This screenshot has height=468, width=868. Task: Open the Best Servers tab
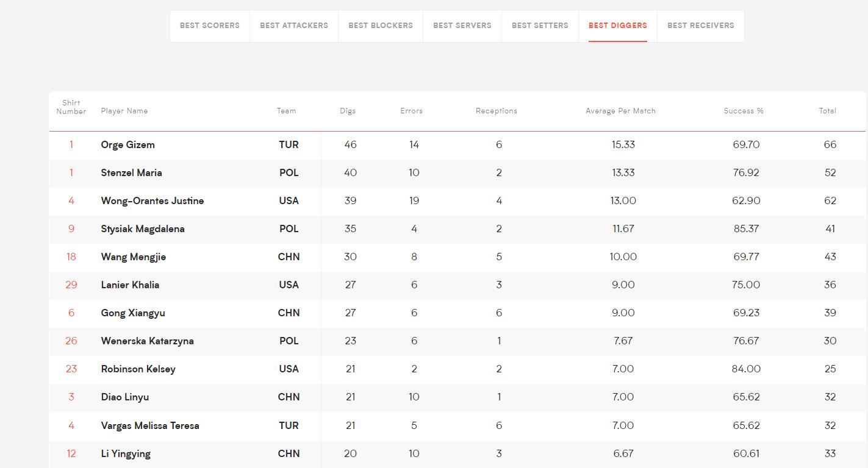click(x=462, y=26)
